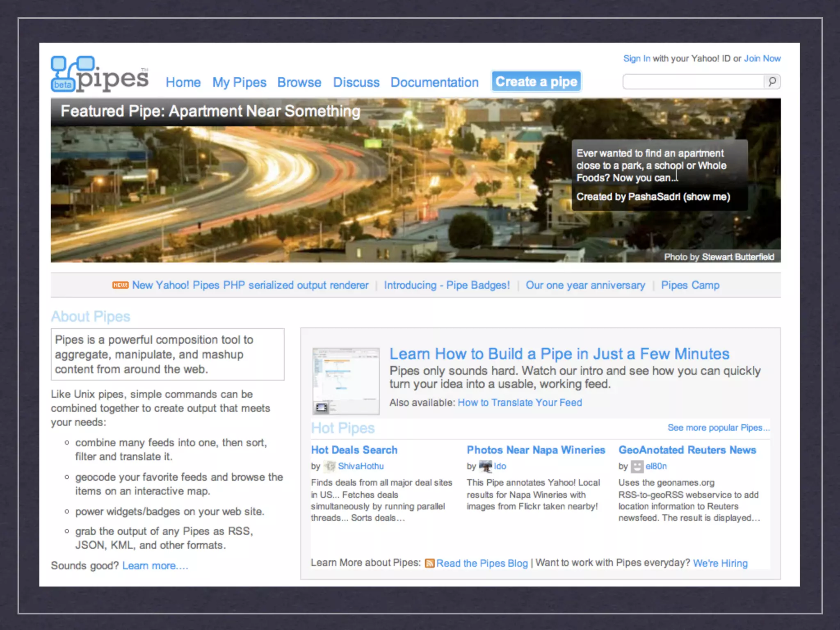The image size is (840, 630).
Task: Click the Pipes beta logo
Action: click(100, 74)
